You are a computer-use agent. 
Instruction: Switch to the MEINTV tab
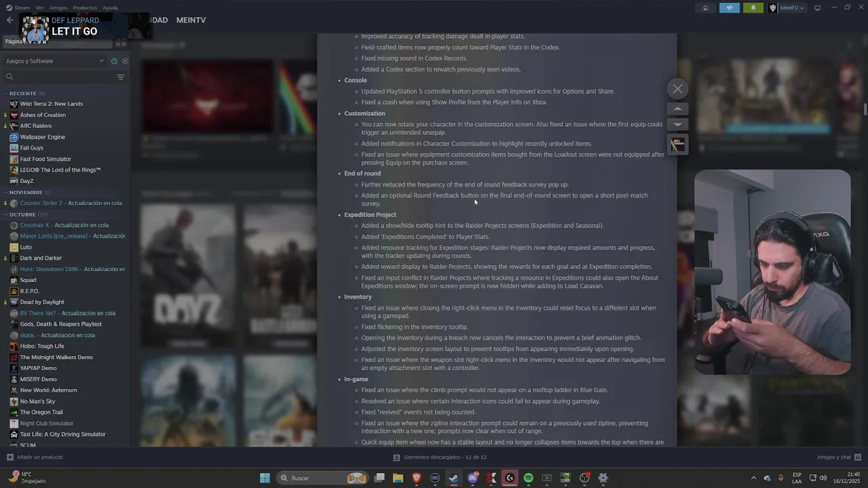[x=191, y=20]
